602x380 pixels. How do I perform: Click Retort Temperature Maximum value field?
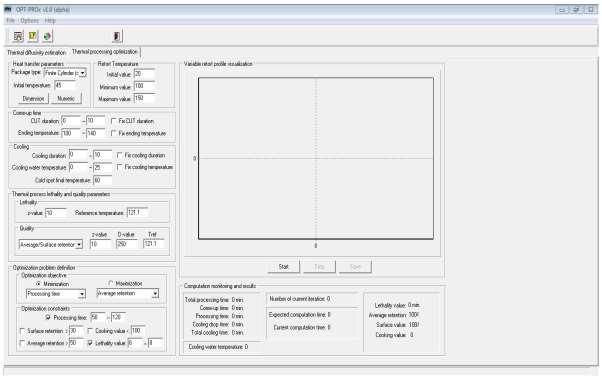(144, 99)
